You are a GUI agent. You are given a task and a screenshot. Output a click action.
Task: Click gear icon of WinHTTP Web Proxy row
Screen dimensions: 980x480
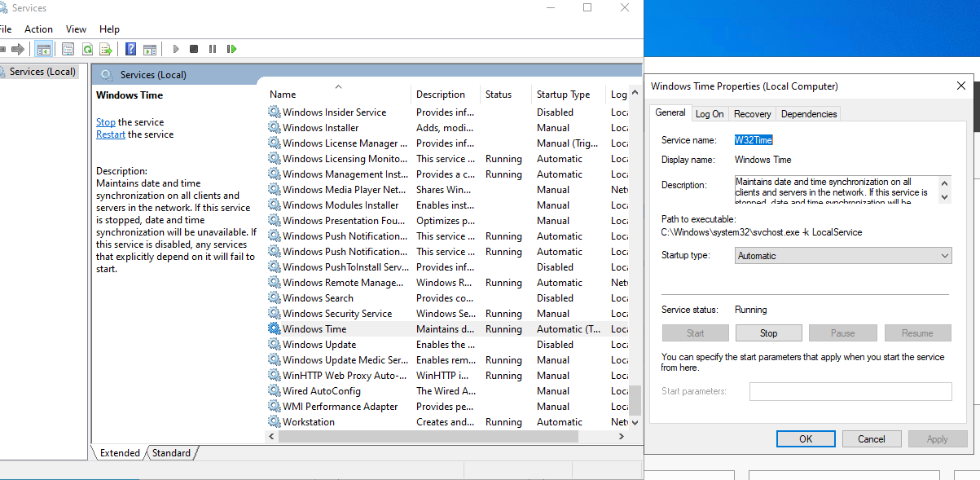tap(275, 376)
